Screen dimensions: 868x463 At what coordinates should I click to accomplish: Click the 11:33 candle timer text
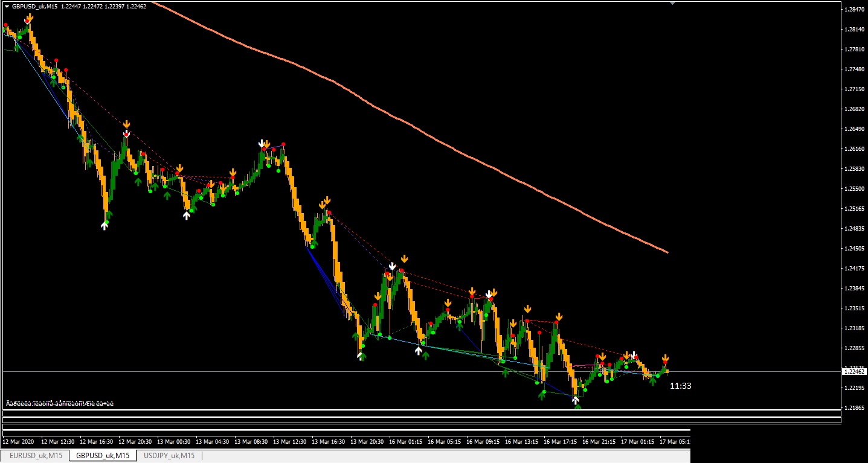tap(681, 386)
